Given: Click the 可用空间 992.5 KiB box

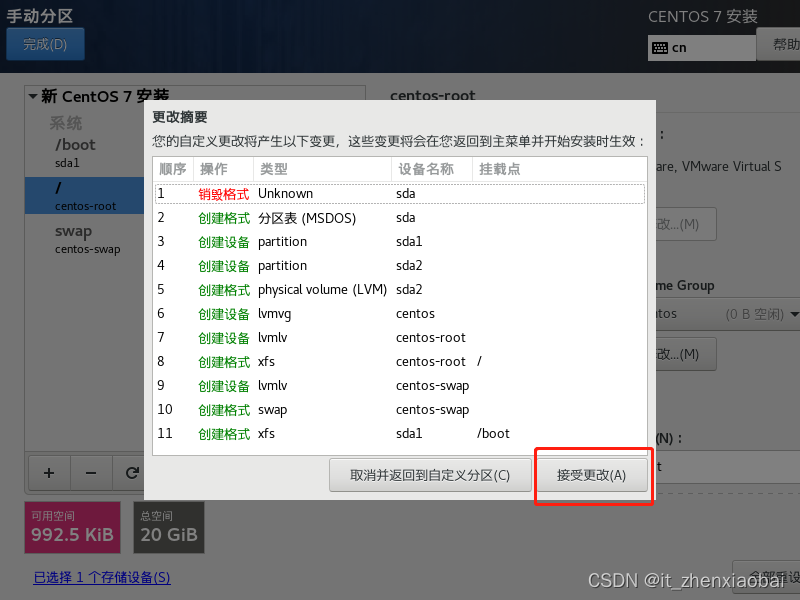Looking at the screenshot, I should click(x=72, y=528).
